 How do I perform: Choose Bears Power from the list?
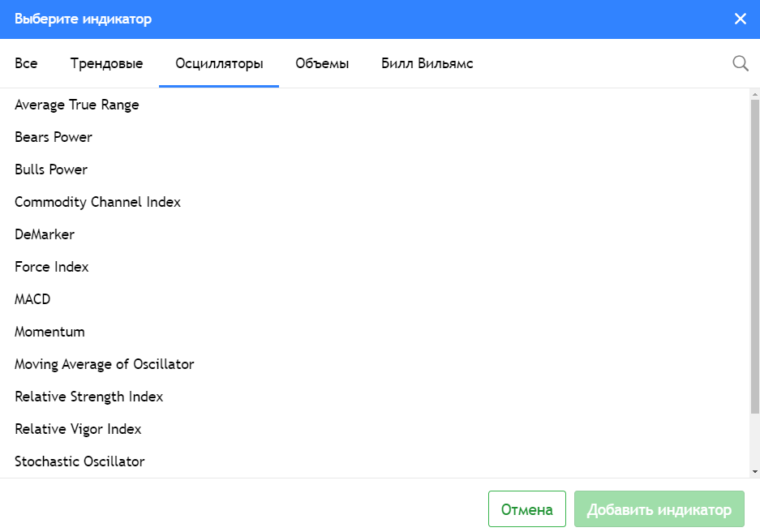pos(54,137)
